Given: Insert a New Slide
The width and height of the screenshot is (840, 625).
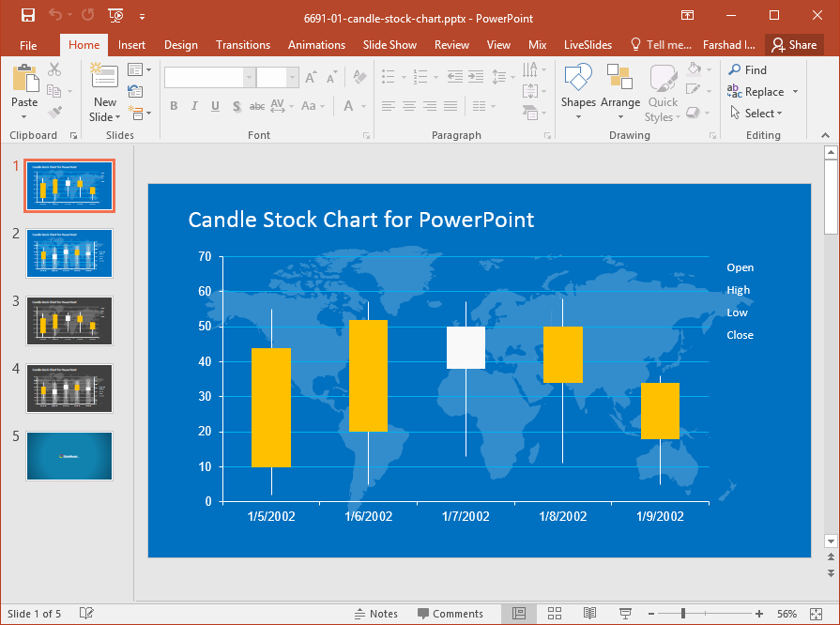Looking at the screenshot, I should coord(104,81).
